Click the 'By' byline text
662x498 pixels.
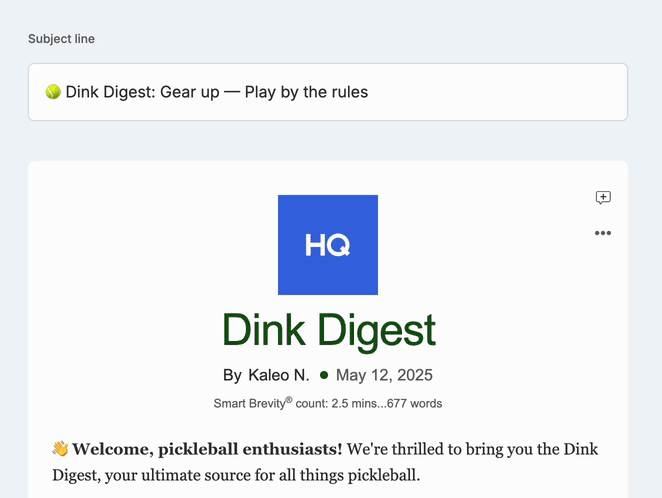click(232, 375)
